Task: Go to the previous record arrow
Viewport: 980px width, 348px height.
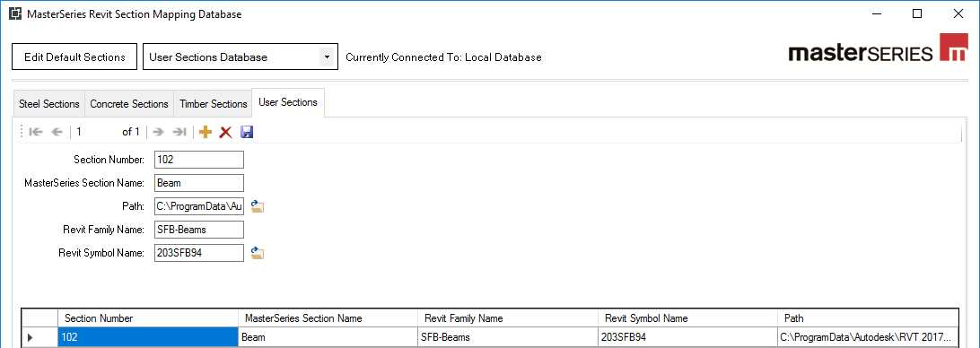Action: point(57,132)
